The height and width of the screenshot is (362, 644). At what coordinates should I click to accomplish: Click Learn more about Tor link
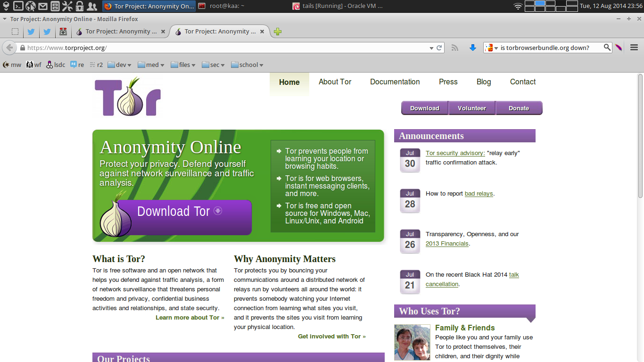pos(190,318)
